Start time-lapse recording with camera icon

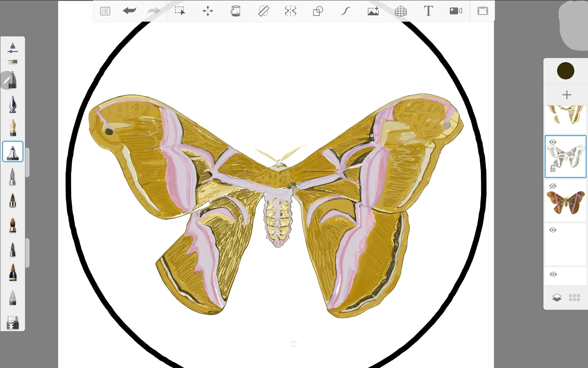click(456, 11)
